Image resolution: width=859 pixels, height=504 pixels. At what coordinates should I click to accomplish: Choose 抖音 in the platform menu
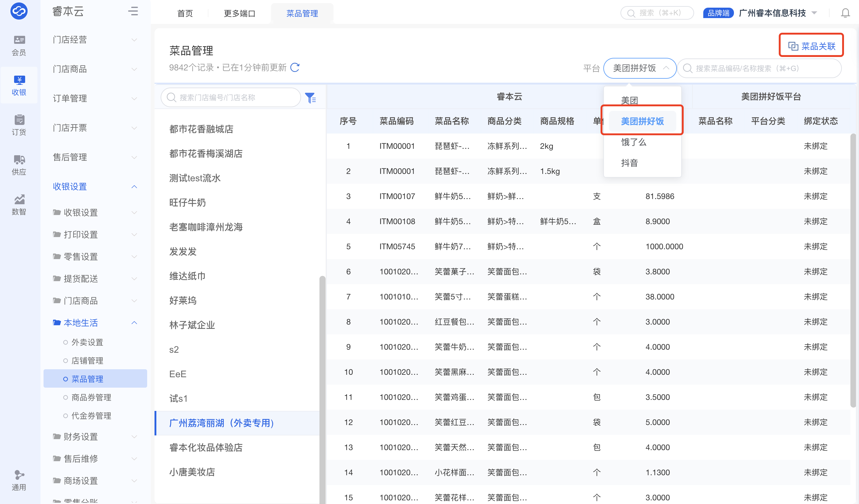[x=629, y=163]
